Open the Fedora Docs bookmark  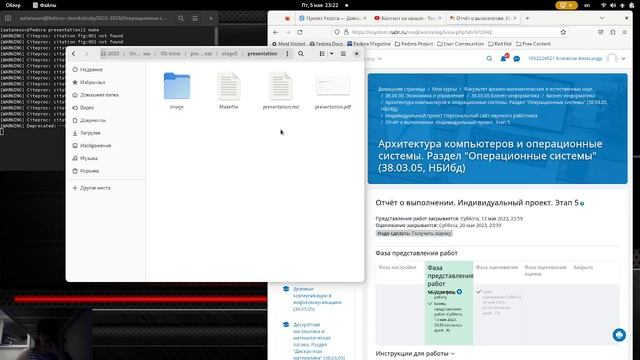(326, 44)
